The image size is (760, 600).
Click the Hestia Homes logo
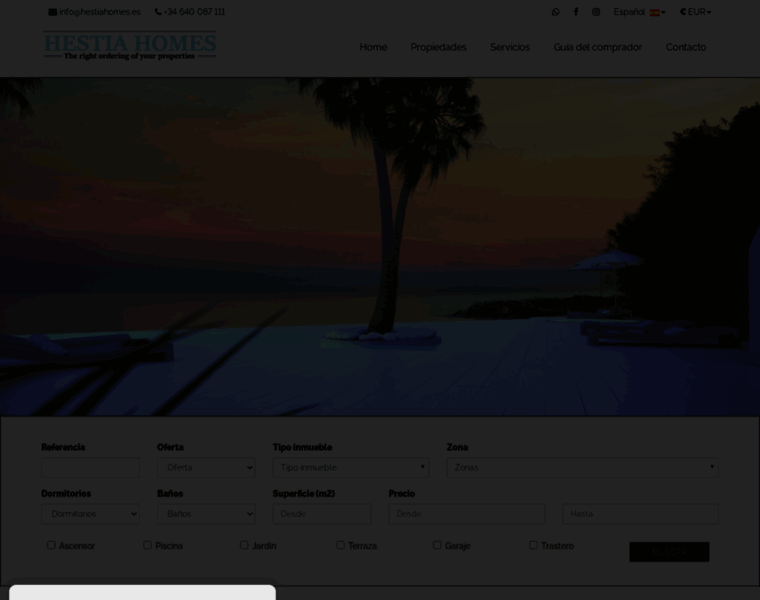[x=130, y=45]
